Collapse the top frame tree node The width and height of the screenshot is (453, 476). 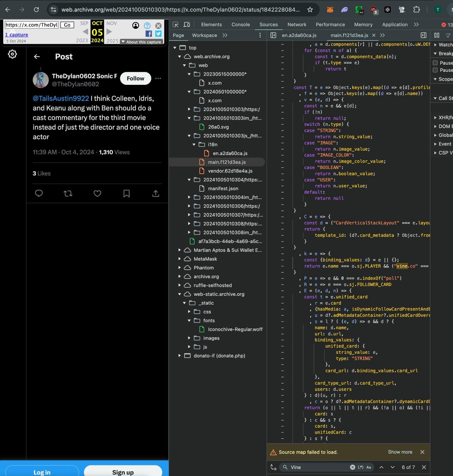point(175,48)
